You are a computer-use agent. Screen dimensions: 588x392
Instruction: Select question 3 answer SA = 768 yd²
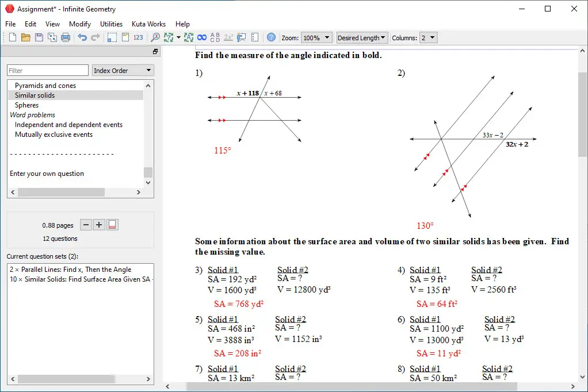pos(239,304)
